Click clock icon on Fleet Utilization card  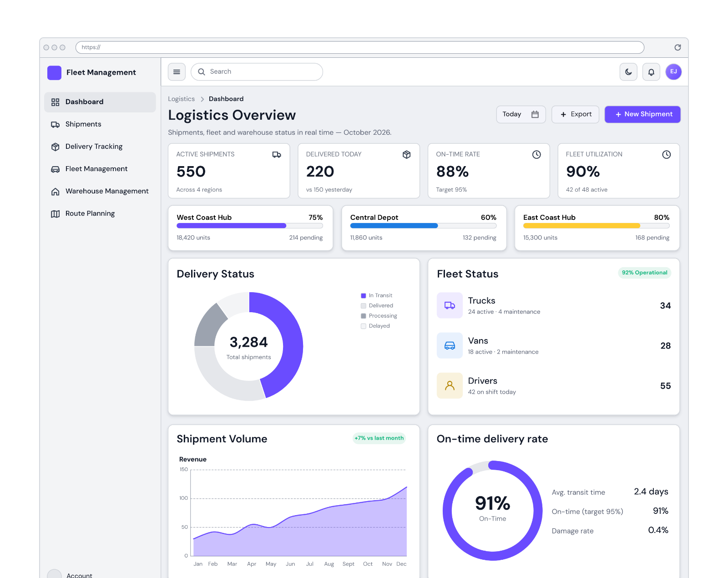[666, 155]
